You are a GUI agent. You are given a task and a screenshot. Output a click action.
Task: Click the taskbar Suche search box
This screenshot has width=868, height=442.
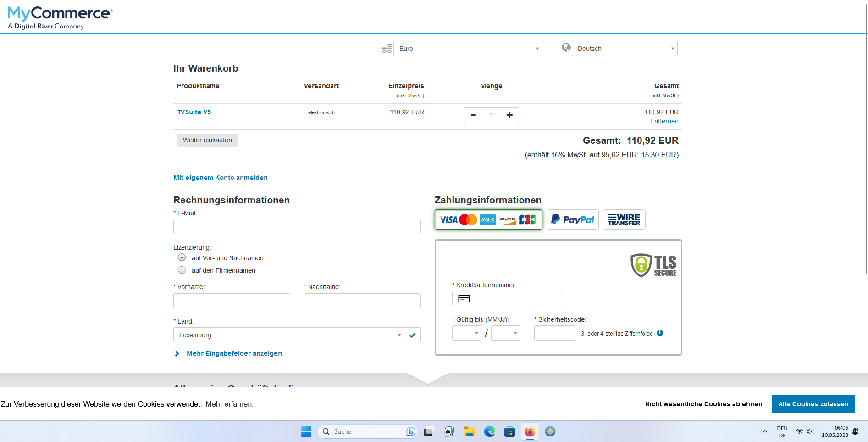(367, 431)
